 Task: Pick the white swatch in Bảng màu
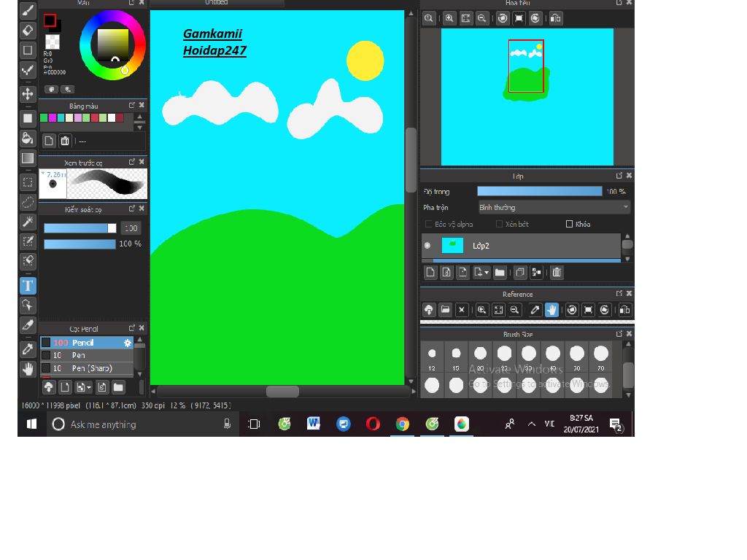point(112,117)
